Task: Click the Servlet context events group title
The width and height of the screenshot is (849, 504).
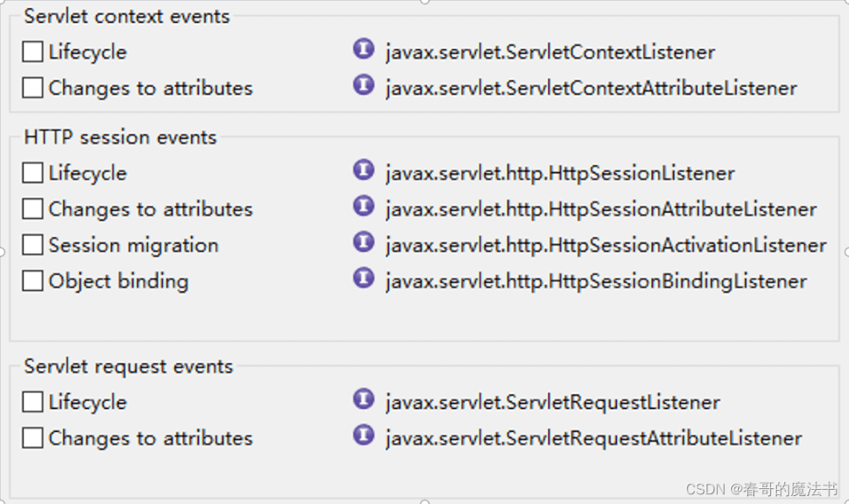Action: 127,16
